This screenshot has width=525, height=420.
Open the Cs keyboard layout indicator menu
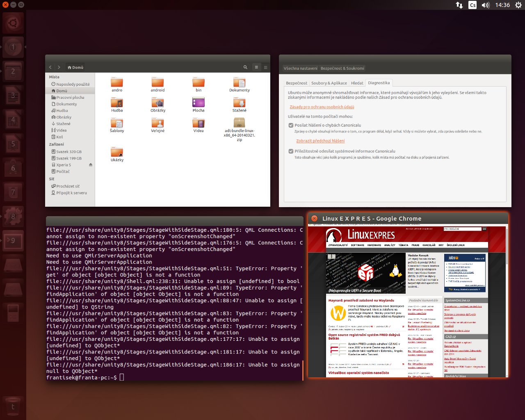pyautogui.click(x=472, y=5)
